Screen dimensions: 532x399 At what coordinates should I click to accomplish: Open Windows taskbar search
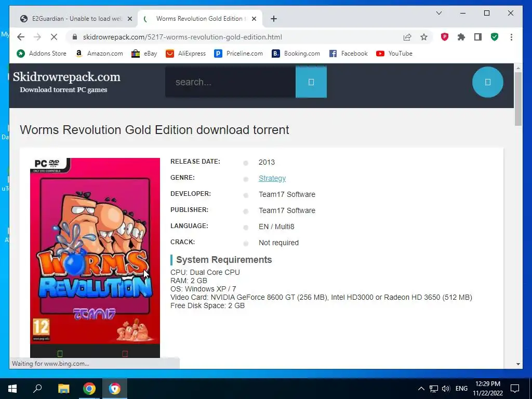37,389
